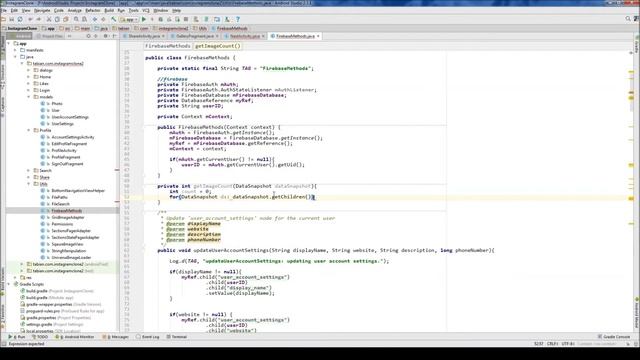Click the project panel settings gear icon
640x360 pixels.
[105, 36]
